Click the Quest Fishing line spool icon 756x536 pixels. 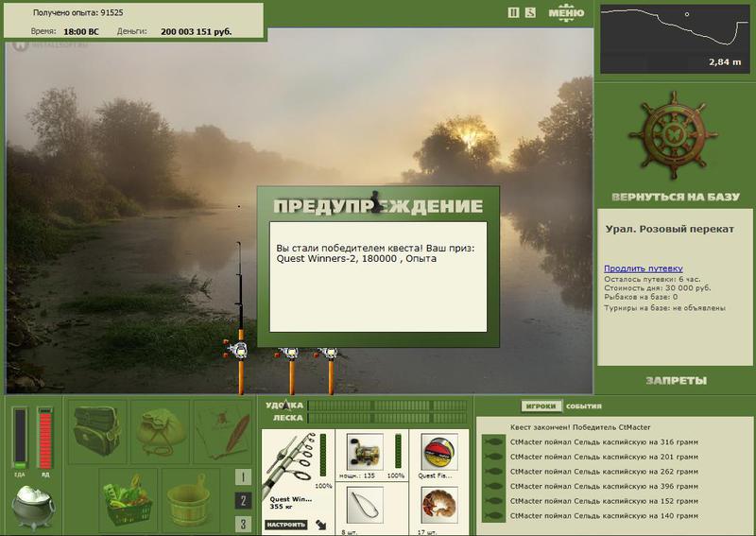[438, 452]
